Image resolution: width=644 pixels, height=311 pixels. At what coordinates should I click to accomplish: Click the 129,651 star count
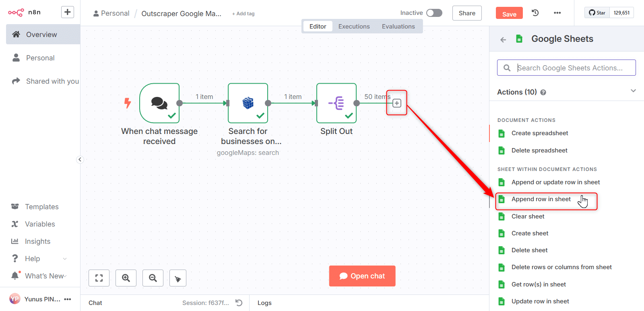coord(622,13)
